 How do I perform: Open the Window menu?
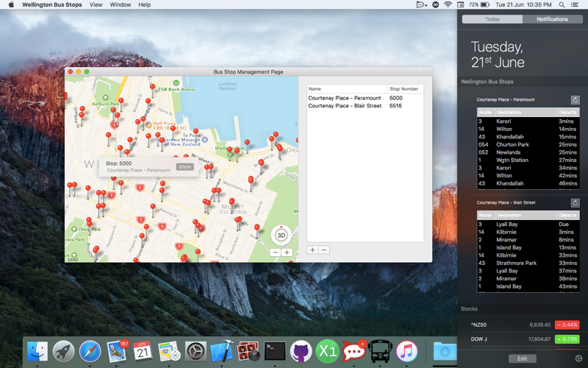point(121,4)
